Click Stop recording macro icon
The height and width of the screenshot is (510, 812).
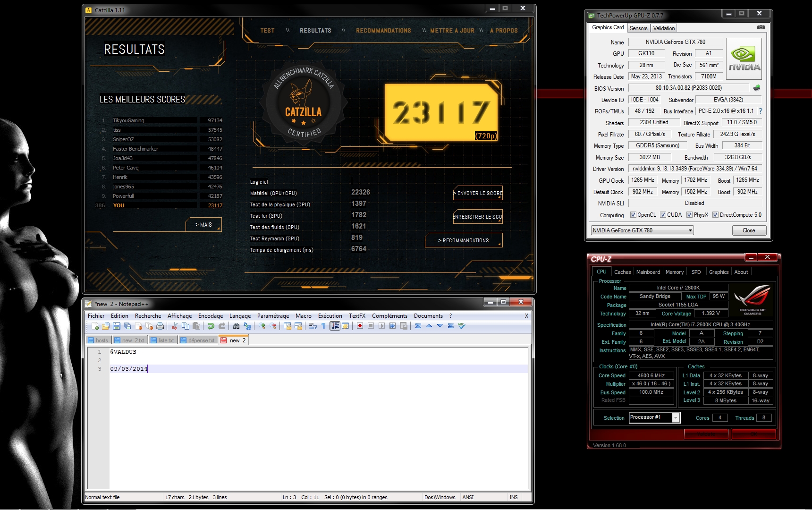click(x=371, y=326)
